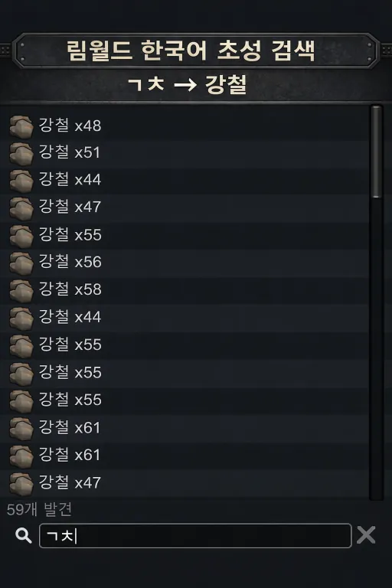This screenshot has width=392, height=588.
Task: Choose the 강철 x58 entry
Action: [185, 289]
